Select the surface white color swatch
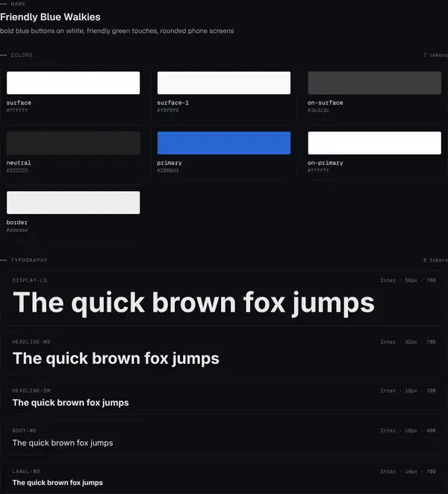This screenshot has width=448, height=494. (73, 83)
